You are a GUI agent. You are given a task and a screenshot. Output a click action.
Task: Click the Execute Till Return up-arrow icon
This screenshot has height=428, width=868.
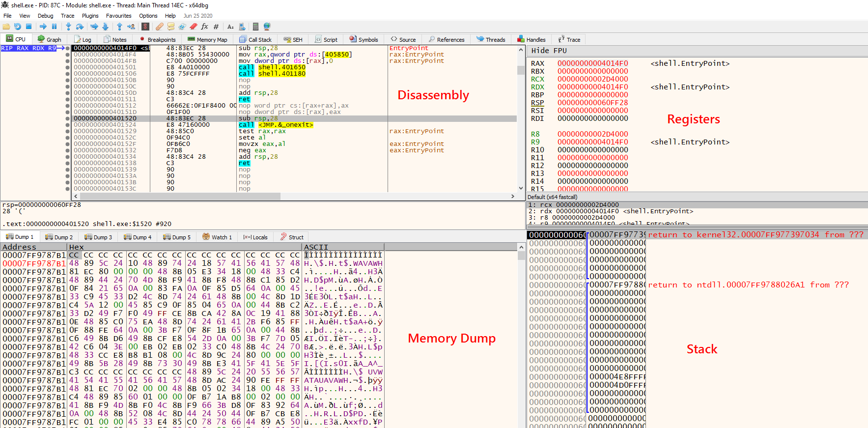(x=119, y=27)
